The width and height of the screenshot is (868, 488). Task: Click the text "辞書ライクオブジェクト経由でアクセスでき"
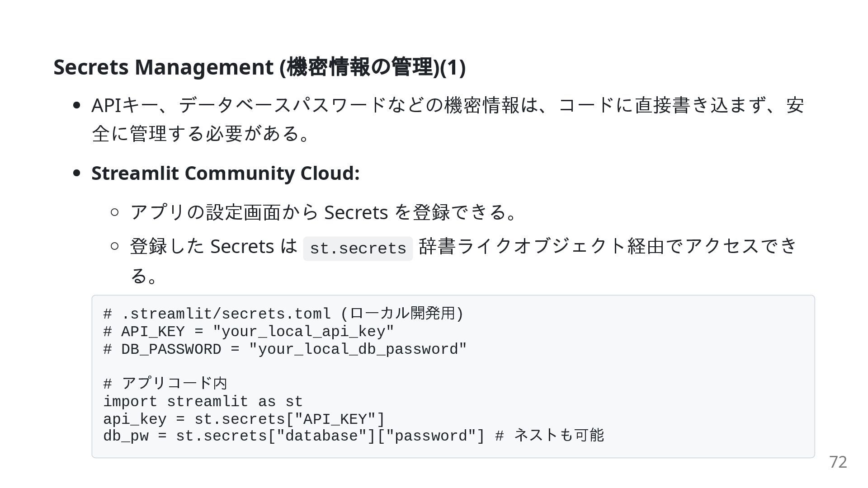coord(608,246)
